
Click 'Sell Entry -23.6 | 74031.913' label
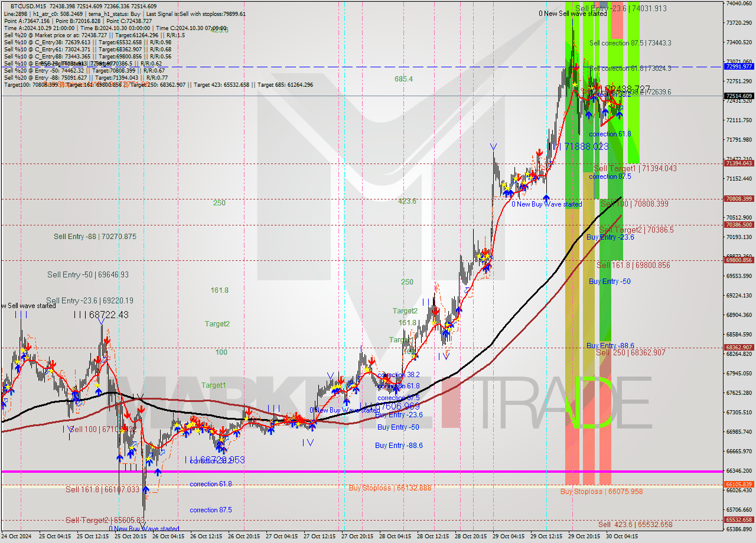[x=621, y=9]
